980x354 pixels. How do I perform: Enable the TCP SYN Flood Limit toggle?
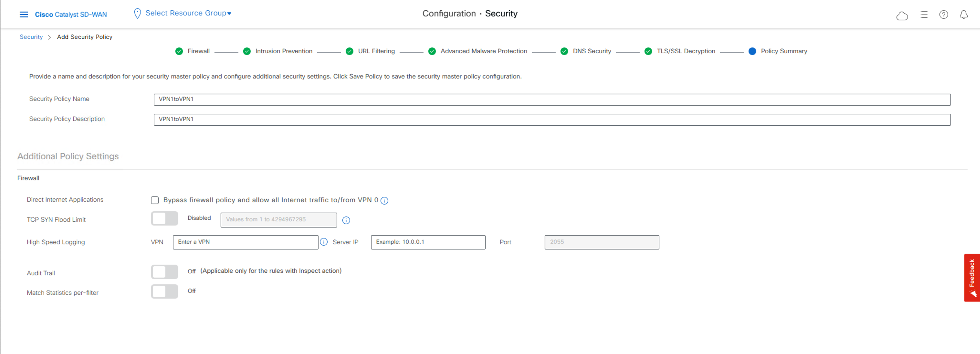(x=164, y=218)
